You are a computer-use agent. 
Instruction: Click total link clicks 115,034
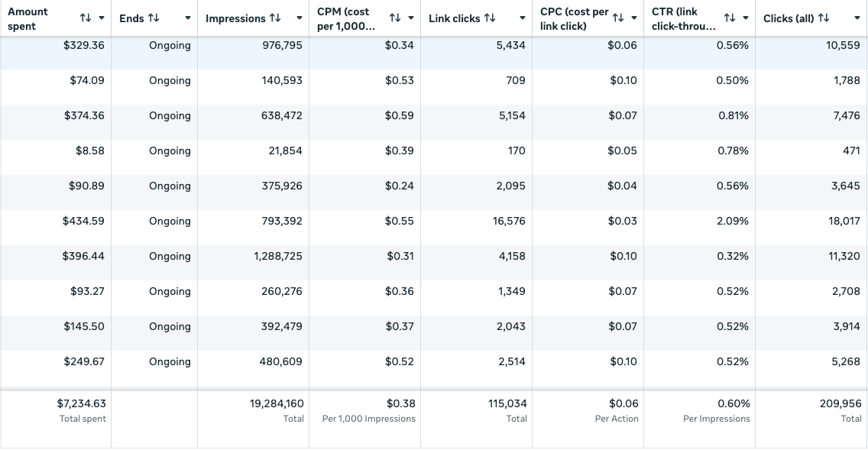point(507,403)
